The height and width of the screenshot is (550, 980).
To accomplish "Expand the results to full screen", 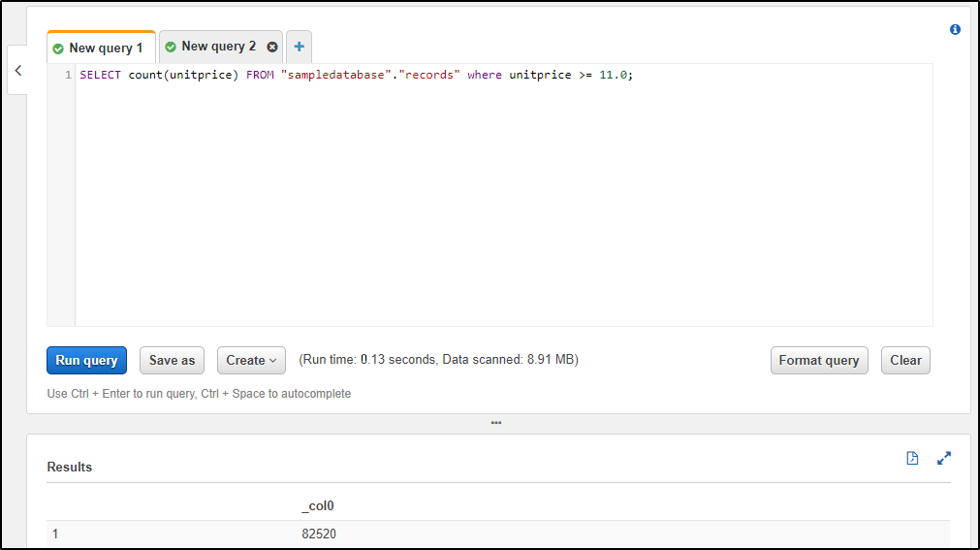I will point(944,459).
